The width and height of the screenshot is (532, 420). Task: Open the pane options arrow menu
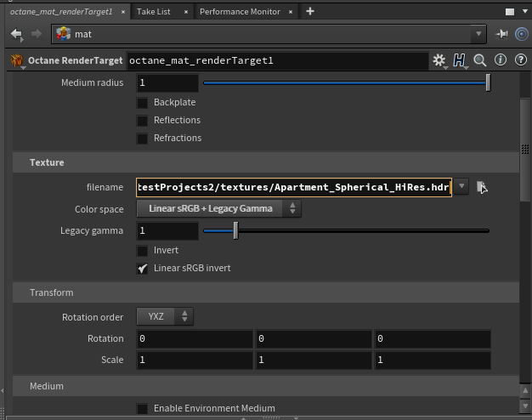coord(525,12)
